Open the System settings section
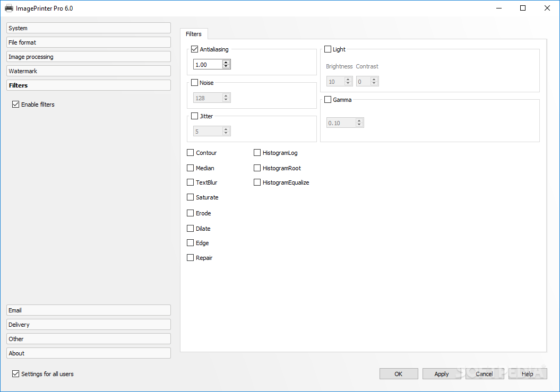This screenshot has width=560, height=392. (89, 28)
